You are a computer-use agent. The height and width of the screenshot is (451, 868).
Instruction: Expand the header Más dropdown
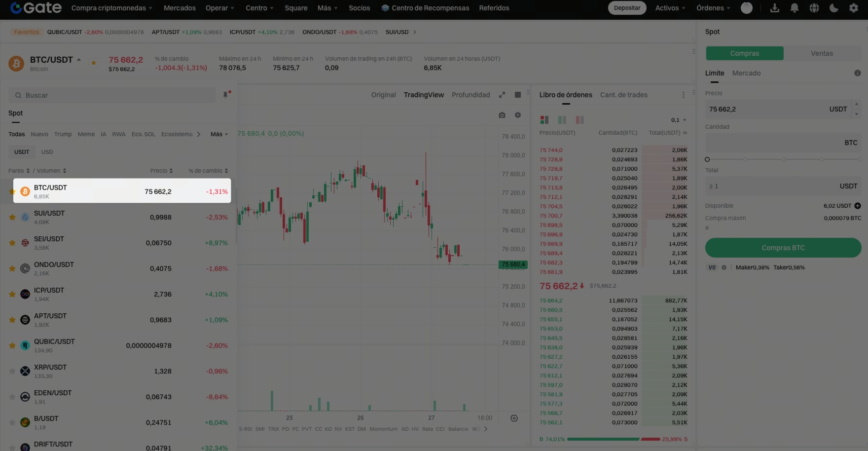point(327,8)
